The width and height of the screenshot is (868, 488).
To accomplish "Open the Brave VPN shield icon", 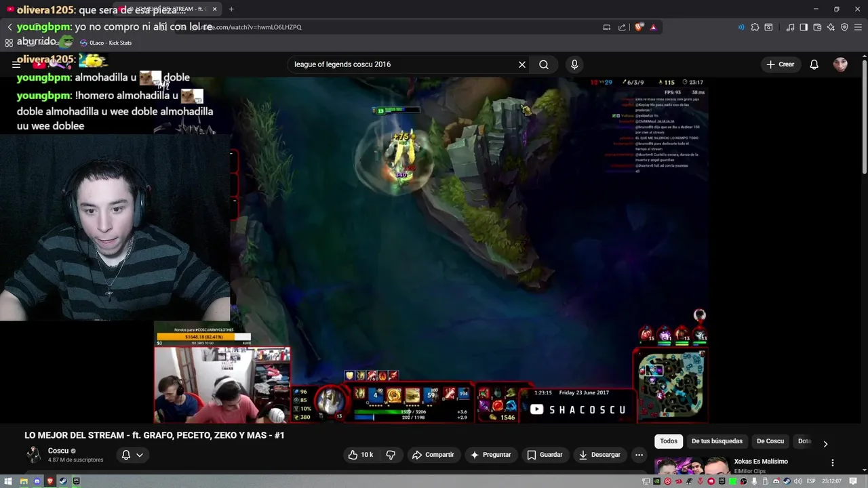I will click(844, 27).
